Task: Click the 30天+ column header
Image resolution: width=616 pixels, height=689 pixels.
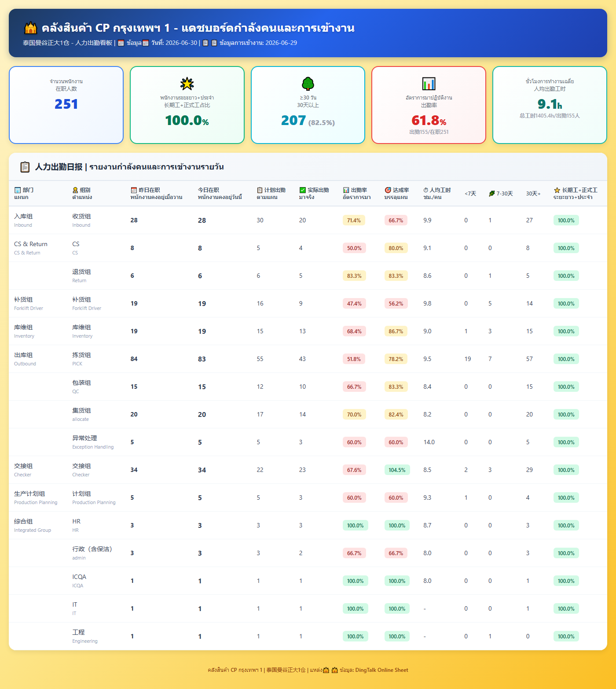Action: tap(533, 194)
